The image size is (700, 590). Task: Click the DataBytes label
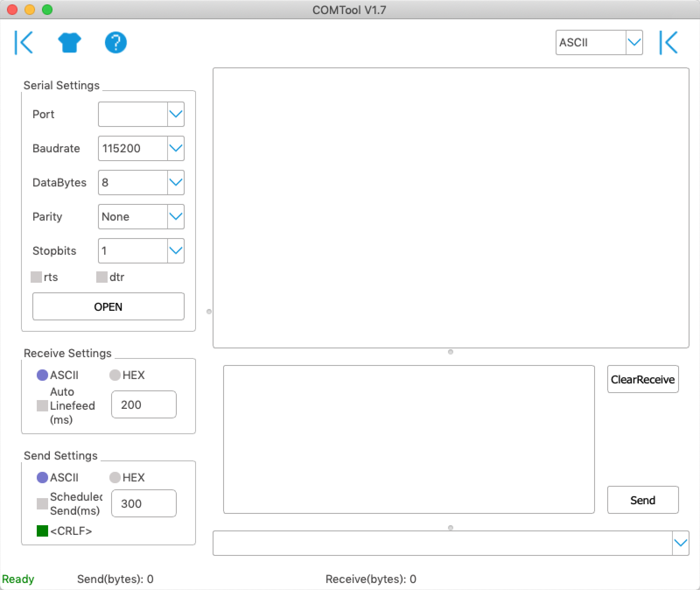[59, 183]
